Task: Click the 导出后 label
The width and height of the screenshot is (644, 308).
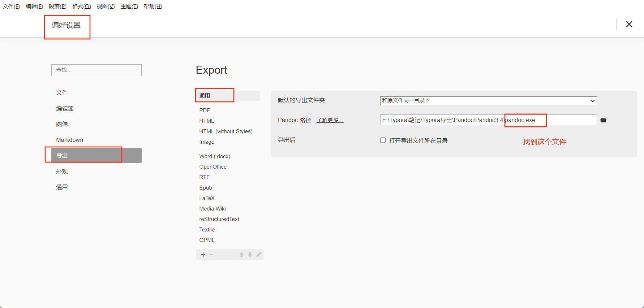Action: [x=287, y=140]
